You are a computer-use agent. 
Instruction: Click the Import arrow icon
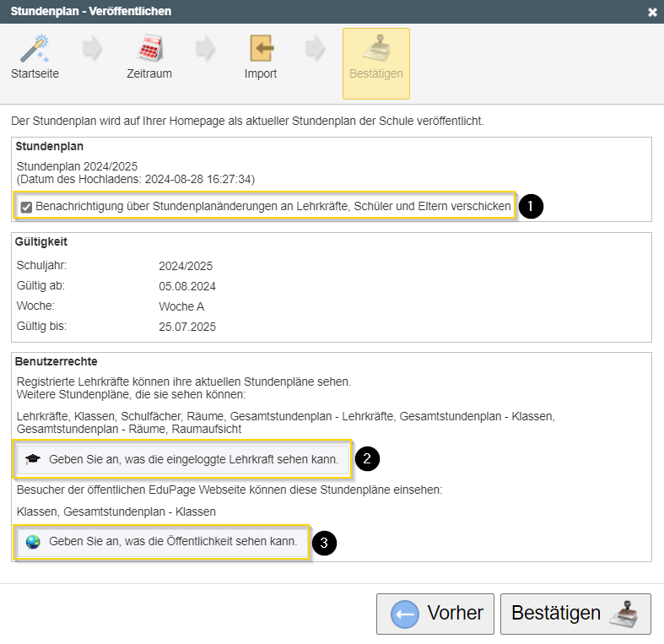[261, 48]
